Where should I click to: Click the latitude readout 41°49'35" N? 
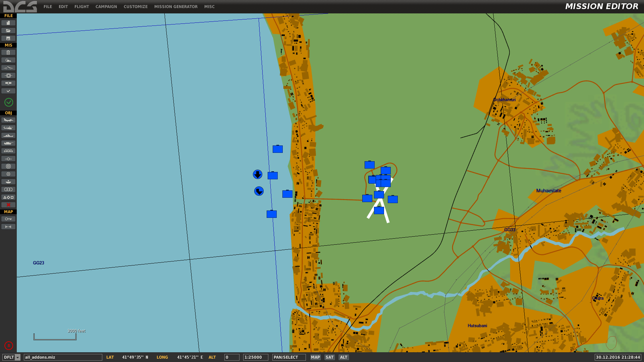point(135,357)
